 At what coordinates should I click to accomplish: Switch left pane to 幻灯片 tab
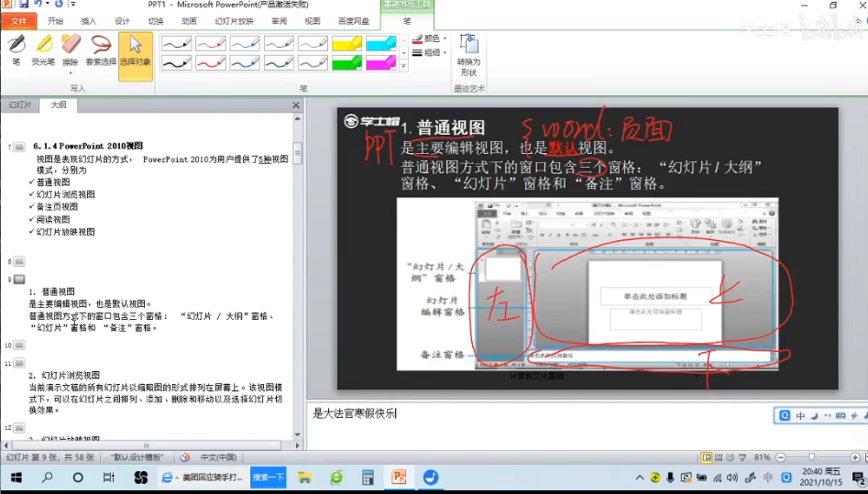pos(20,104)
